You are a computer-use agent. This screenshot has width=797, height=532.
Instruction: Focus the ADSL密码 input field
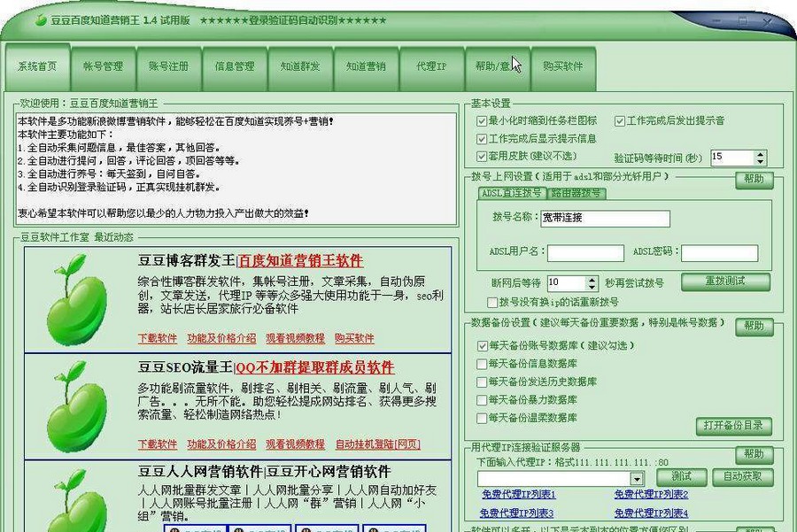point(719,252)
